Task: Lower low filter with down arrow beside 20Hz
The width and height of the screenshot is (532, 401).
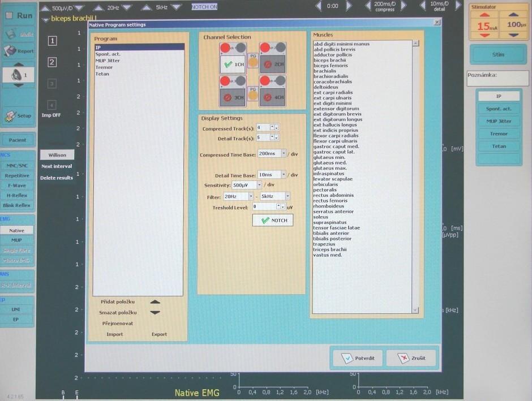Action: (x=127, y=7)
